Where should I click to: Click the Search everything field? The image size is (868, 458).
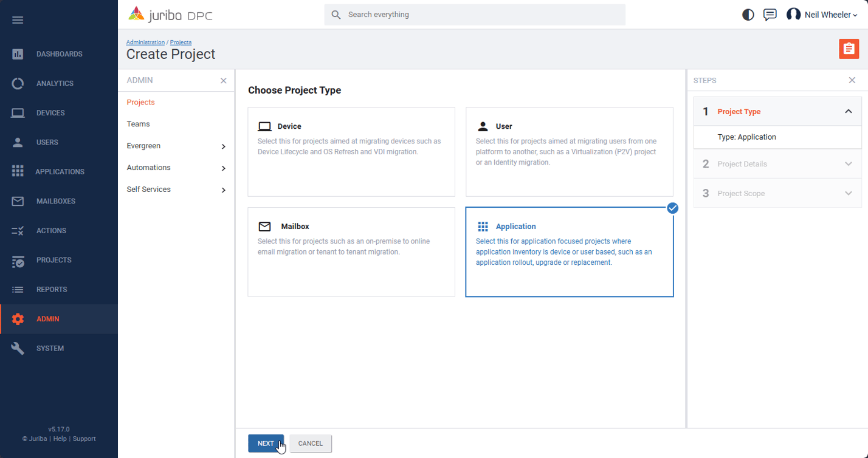tap(475, 14)
